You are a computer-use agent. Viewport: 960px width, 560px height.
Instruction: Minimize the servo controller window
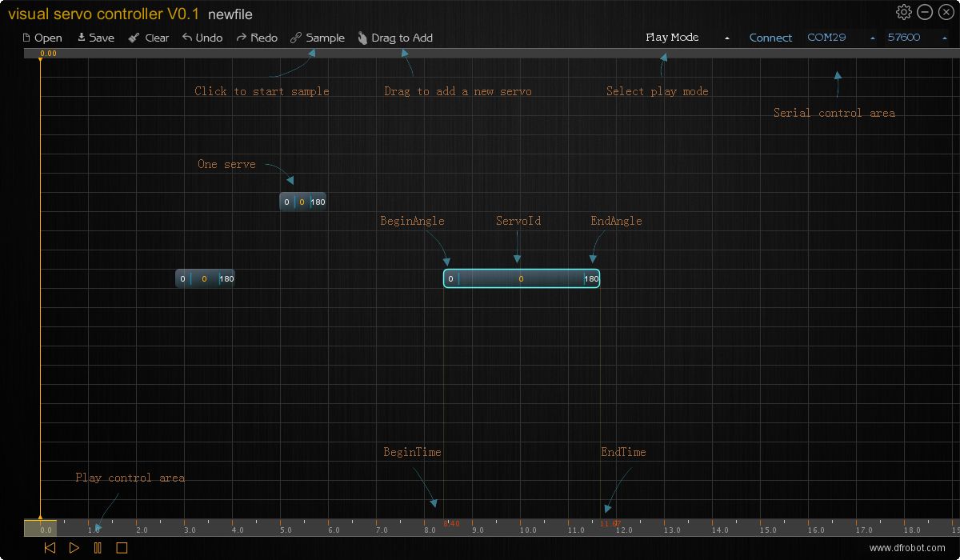(x=925, y=12)
